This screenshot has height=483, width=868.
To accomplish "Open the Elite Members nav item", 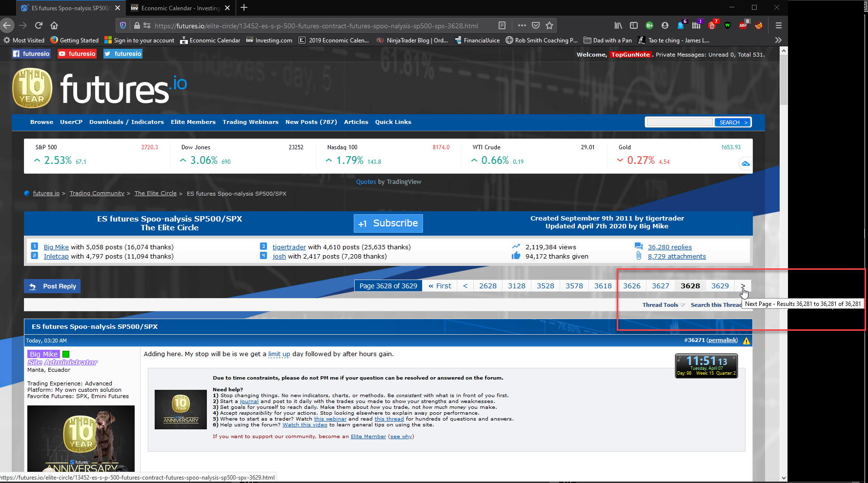I will [193, 122].
